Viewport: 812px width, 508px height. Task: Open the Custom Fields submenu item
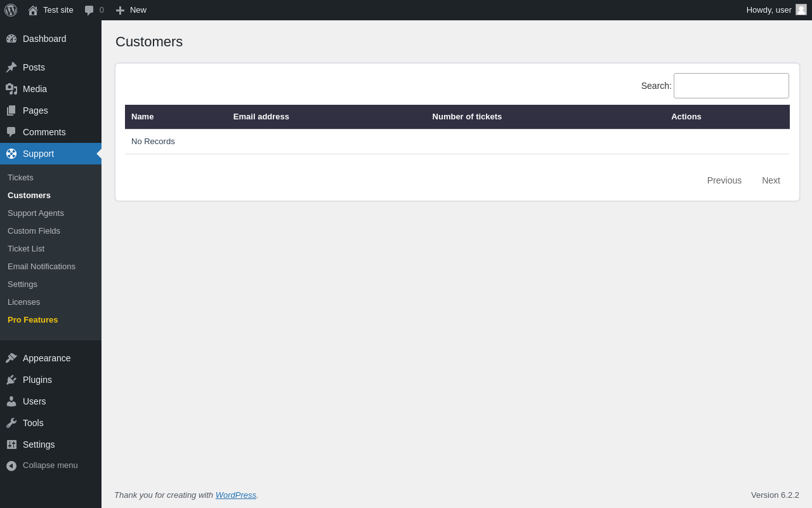coord(34,231)
